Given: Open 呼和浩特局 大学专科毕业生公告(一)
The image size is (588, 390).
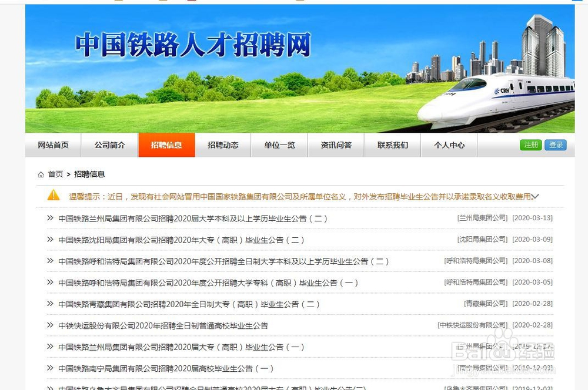Looking at the screenshot, I should click(208, 283).
